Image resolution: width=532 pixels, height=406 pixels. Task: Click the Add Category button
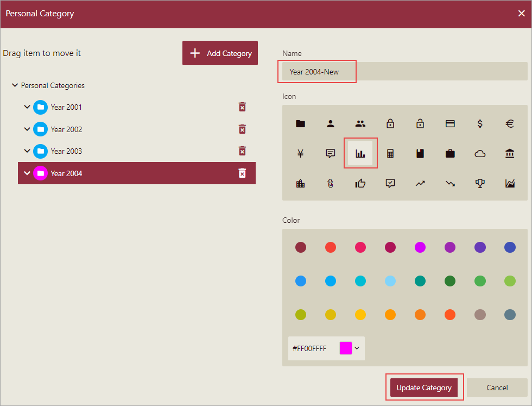220,53
